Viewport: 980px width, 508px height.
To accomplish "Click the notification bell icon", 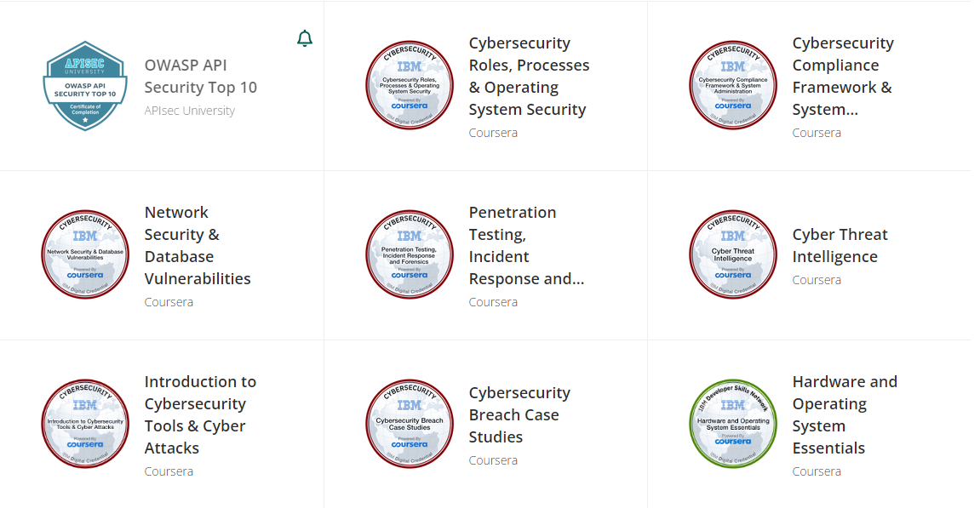I will [306, 37].
